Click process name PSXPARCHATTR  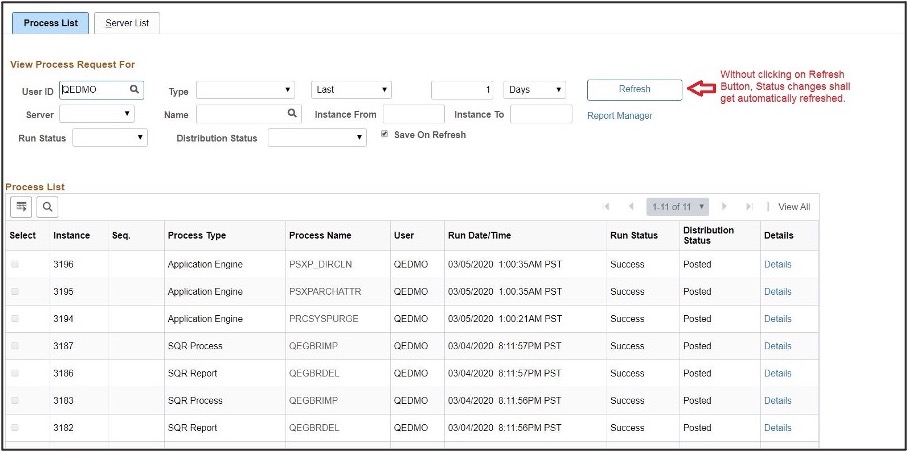[325, 291]
